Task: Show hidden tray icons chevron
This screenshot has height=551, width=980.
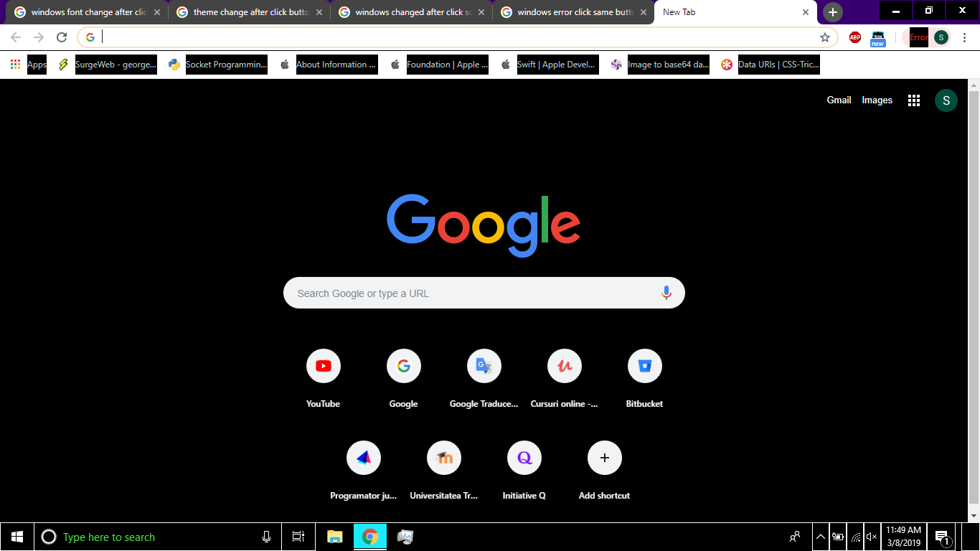Action: point(821,537)
